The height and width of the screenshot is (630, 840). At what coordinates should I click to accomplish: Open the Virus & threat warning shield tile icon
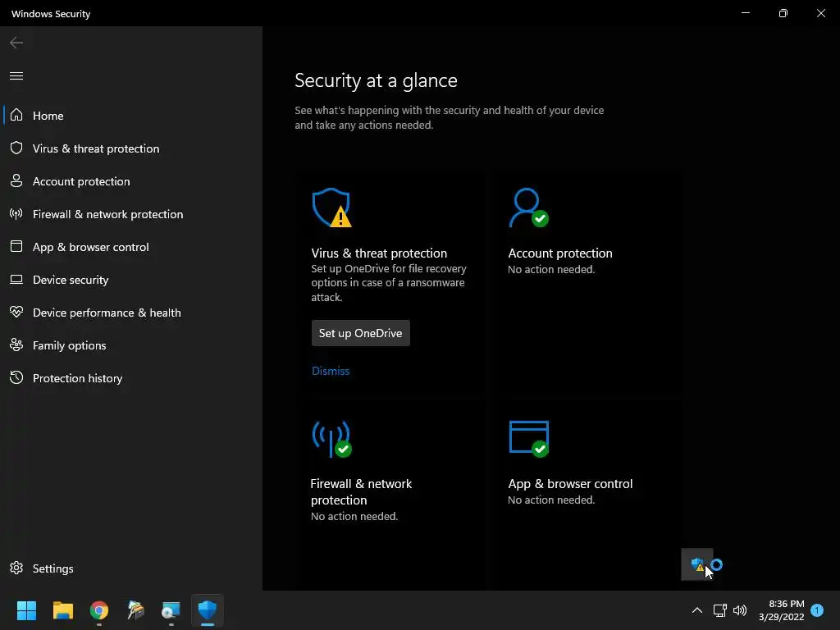coord(331,208)
